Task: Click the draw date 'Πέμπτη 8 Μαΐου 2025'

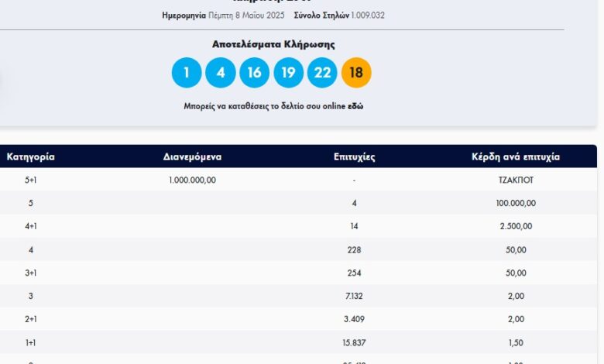Action: (x=247, y=15)
